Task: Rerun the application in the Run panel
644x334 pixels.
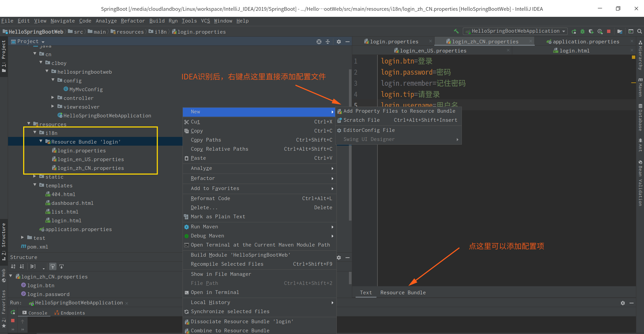Action: pos(13,312)
